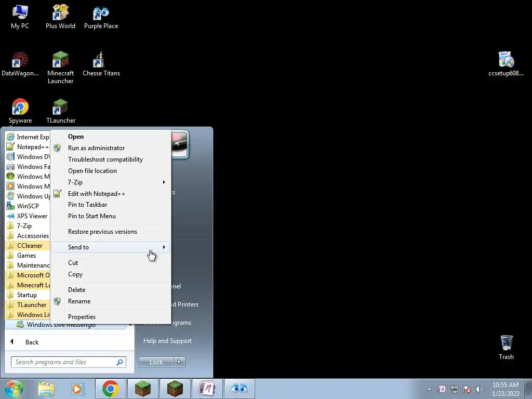The width and height of the screenshot is (532, 399).
Task: Choose Pin to Taskbar
Action: [x=110, y=205]
